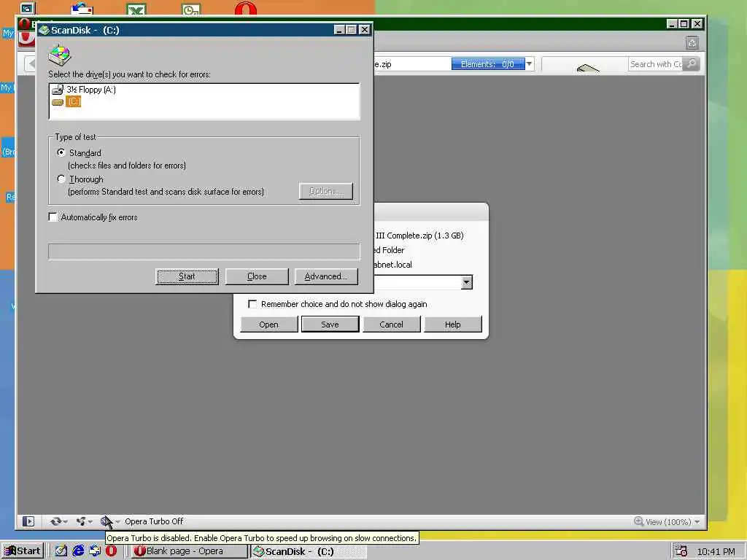Click the ScanDisk drive icon in the dialog
Viewport: 747px width, 560px height.
[x=60, y=55]
